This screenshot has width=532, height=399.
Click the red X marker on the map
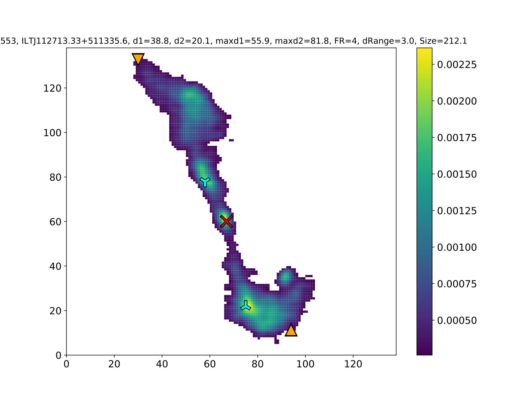[x=226, y=221]
